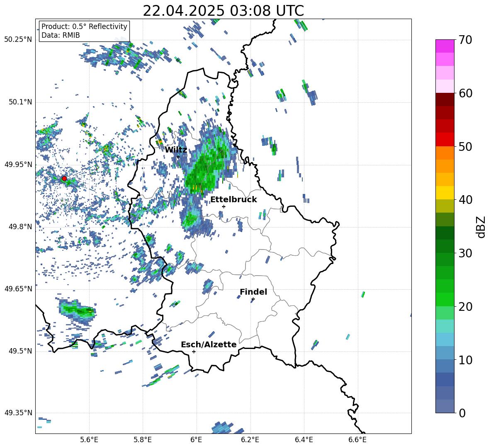Screen dimensions: 491x448
Task: Click the colorbar tick value 70
Action: pyautogui.click(x=465, y=40)
